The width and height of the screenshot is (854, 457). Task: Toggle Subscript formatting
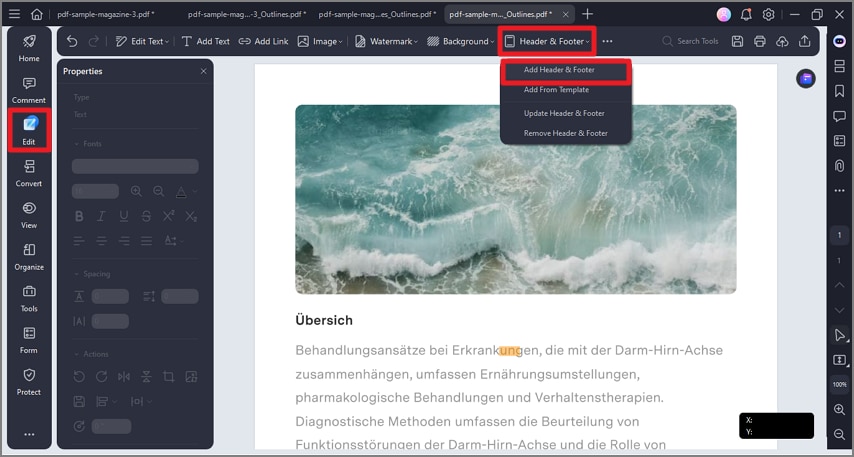click(191, 216)
